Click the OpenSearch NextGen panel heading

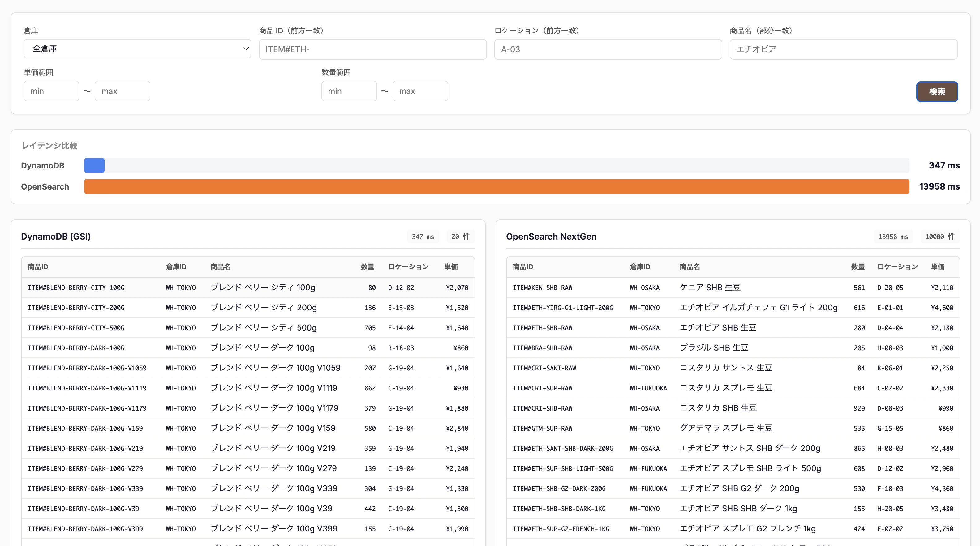551,237
